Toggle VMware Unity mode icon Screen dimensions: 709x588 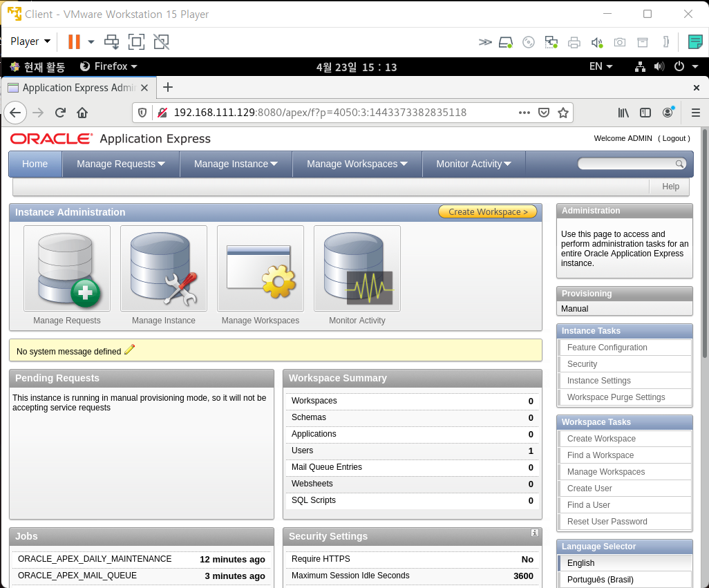coord(162,41)
